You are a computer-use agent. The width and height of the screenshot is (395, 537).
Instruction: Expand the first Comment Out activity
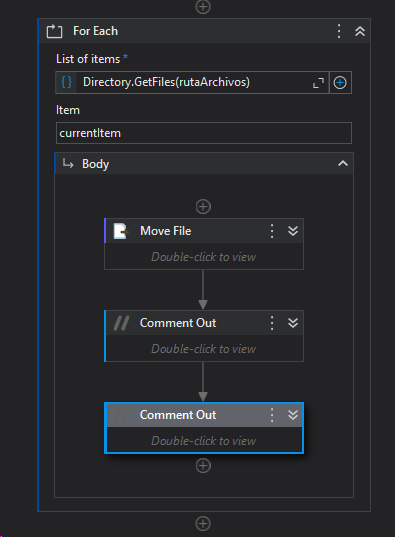point(293,323)
